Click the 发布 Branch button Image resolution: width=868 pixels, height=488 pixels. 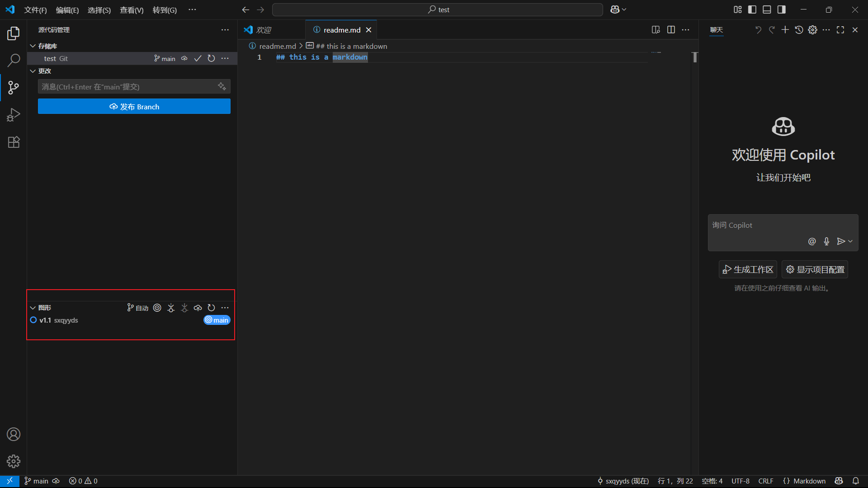point(134,107)
